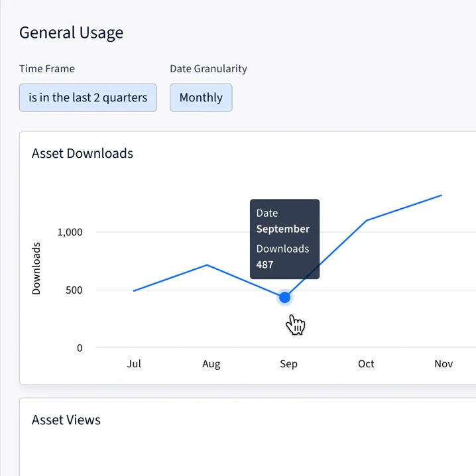476x476 pixels.
Task: Click the 'Sep' x-axis label
Action: (288, 364)
